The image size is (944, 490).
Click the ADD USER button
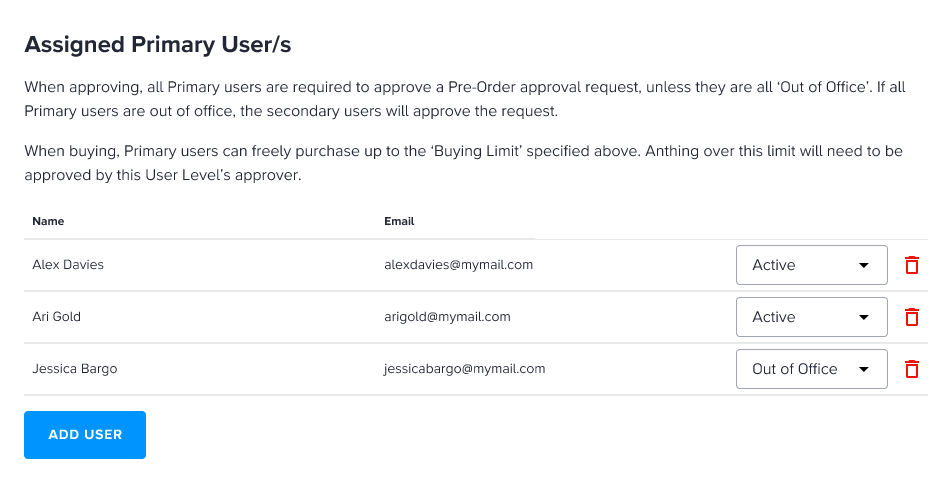[85, 435]
